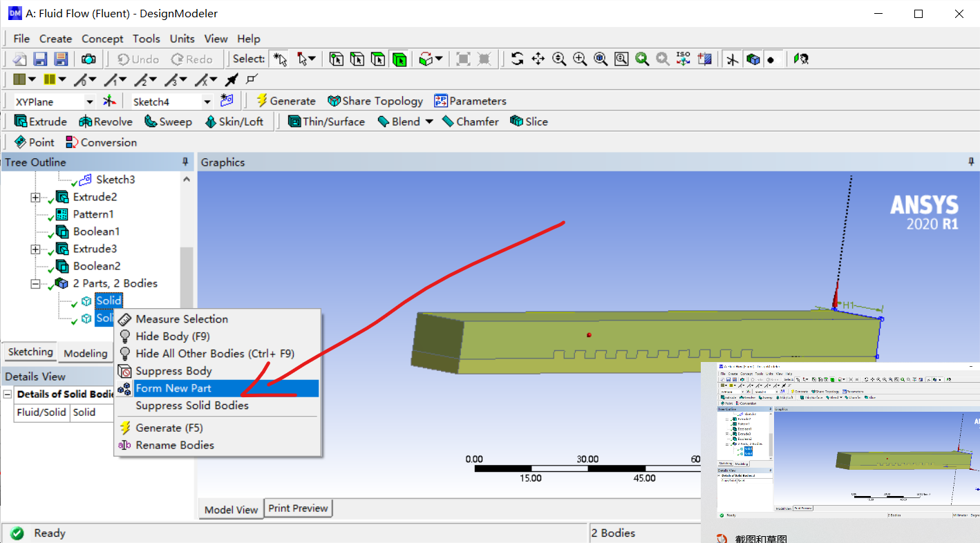
Task: Activate the New Selection cursor tool
Action: coord(280,59)
